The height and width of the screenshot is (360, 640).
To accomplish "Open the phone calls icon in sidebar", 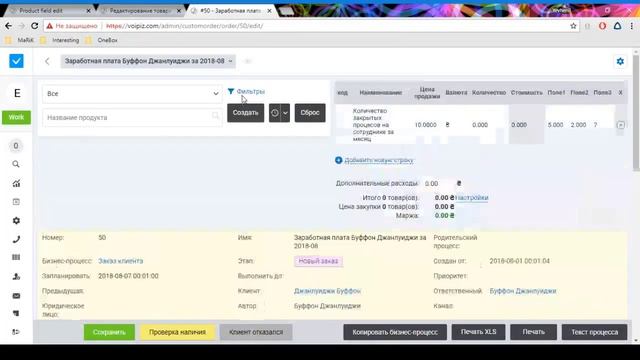I will (x=16, y=239).
